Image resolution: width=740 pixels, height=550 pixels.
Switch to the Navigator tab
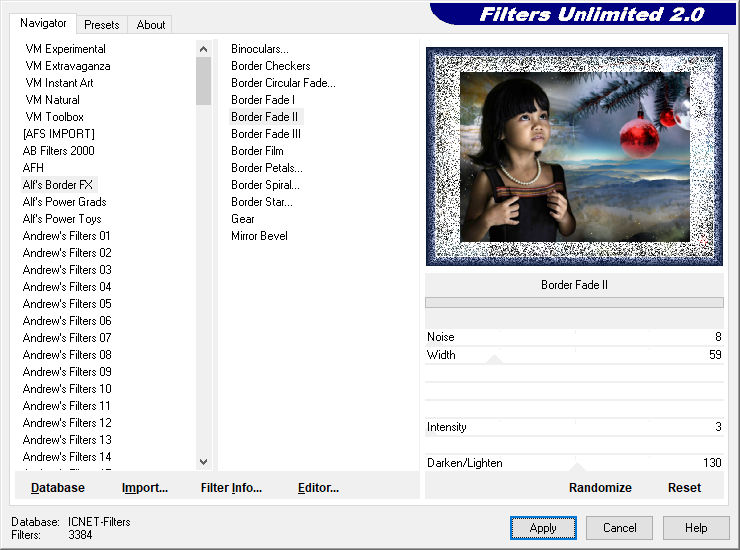click(x=43, y=23)
